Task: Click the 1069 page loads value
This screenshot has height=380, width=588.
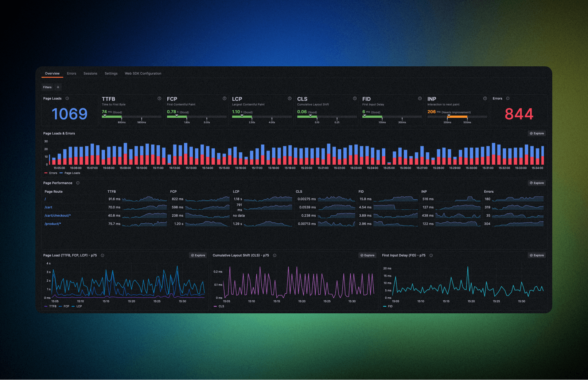Action: tap(70, 114)
